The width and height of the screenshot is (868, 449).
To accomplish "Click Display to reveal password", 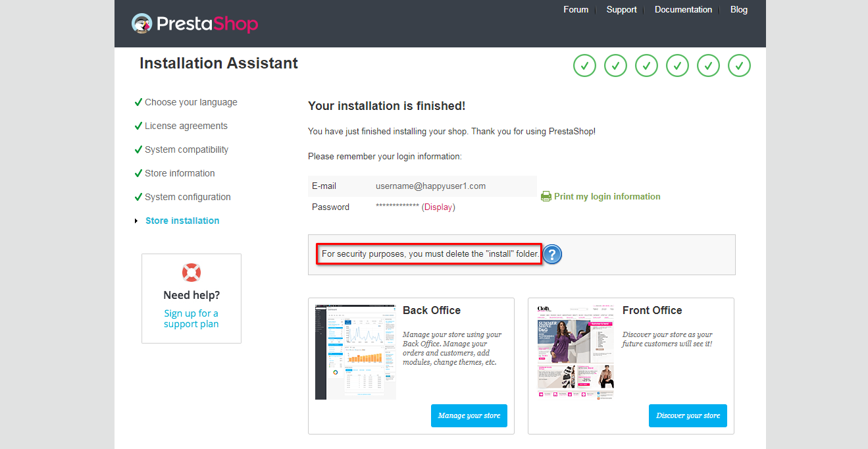I will point(438,207).
